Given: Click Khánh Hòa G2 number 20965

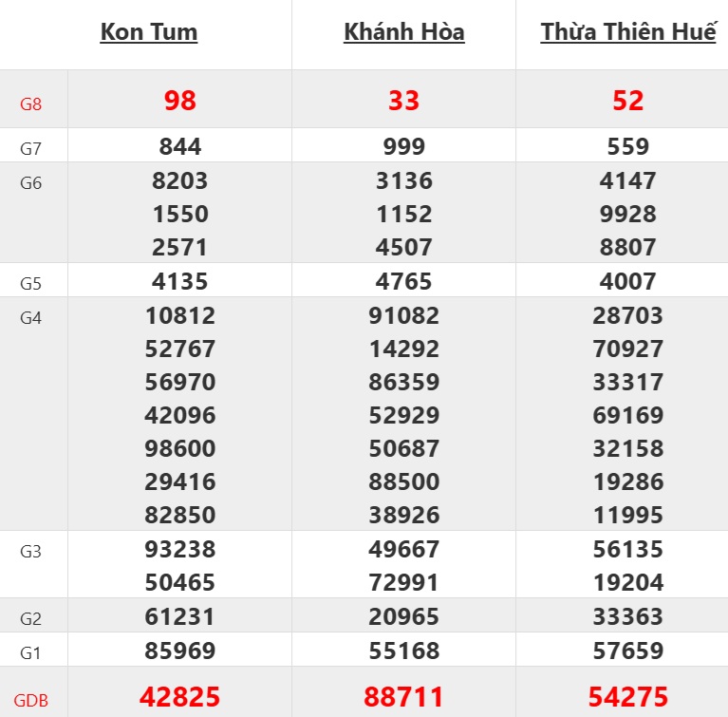Looking at the screenshot, I should [404, 616].
